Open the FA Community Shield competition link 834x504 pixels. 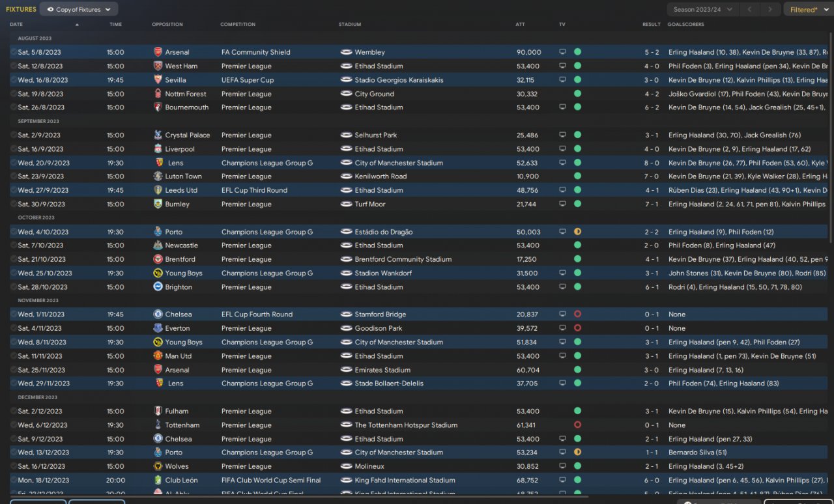256,52
